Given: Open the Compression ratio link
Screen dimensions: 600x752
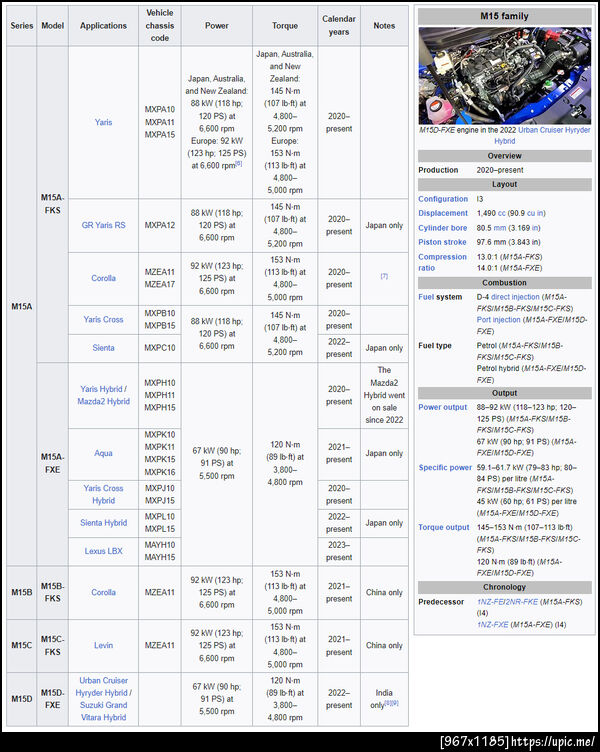Looking at the screenshot, I should coord(442,262).
